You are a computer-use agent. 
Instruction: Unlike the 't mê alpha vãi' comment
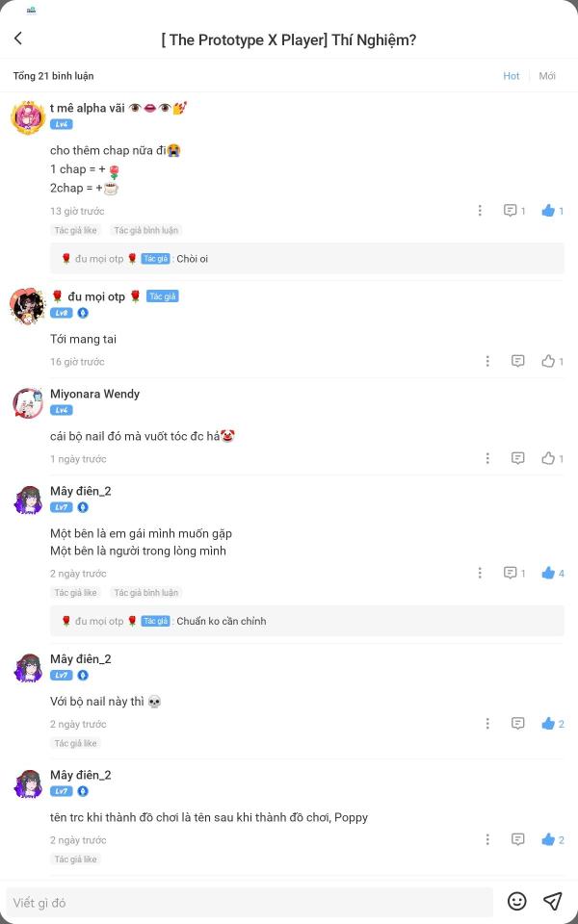(x=553, y=211)
